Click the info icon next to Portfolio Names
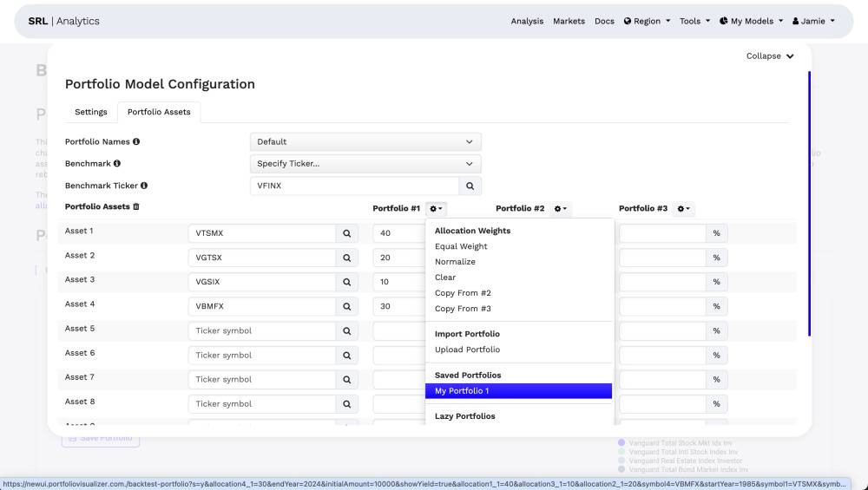This screenshot has height=490, width=868. coord(136,141)
